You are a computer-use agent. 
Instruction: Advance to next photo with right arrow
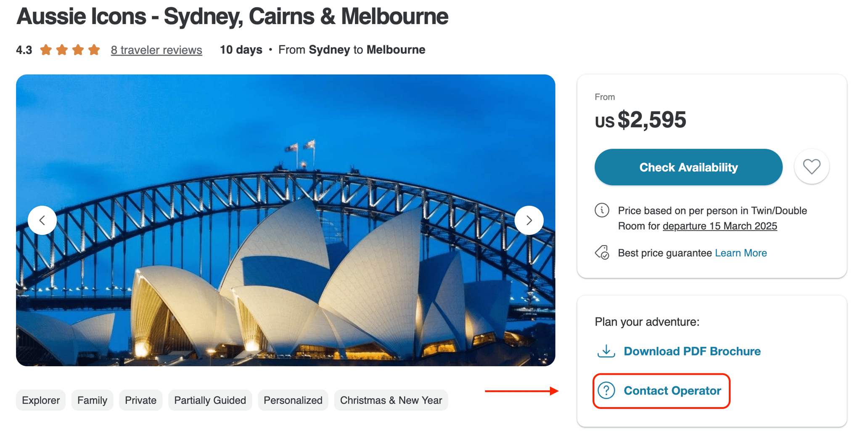coord(529,220)
